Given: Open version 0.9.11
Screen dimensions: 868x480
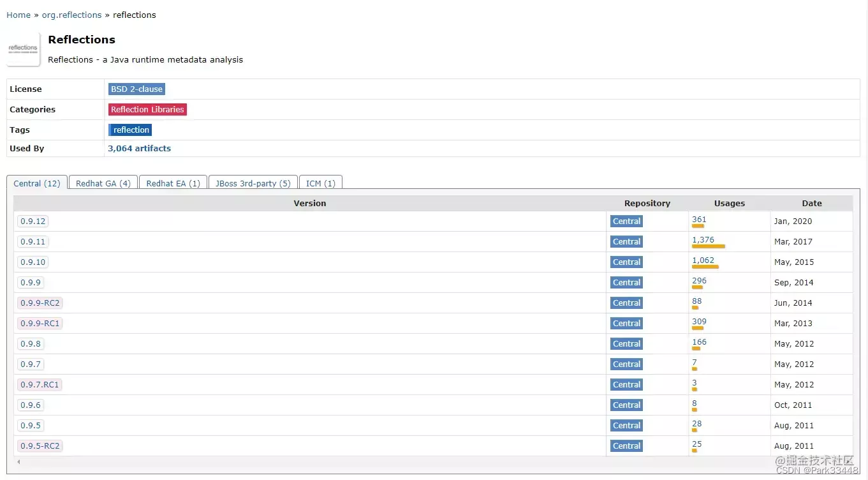Looking at the screenshot, I should pos(33,242).
